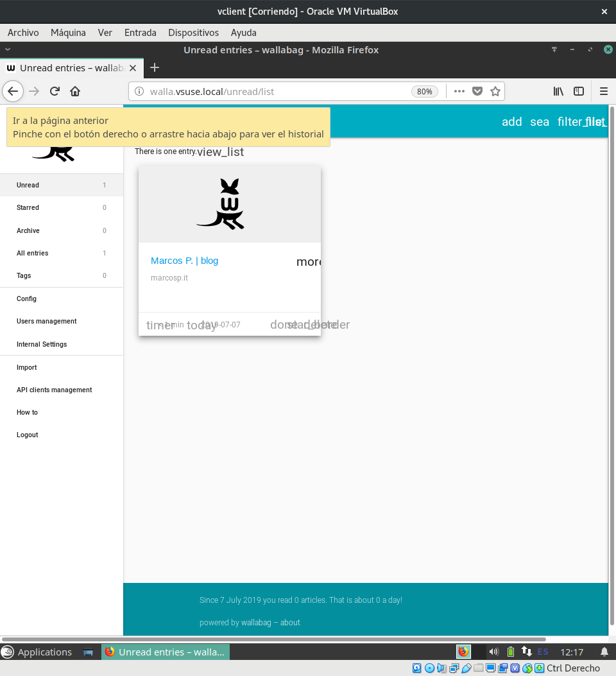Open the Marcos P. | blog entry
Viewport: 616px width, 676px height.
[184, 261]
